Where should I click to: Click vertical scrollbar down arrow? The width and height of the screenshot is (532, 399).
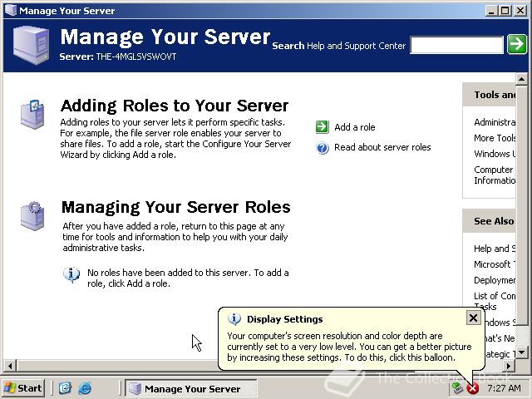521,352
